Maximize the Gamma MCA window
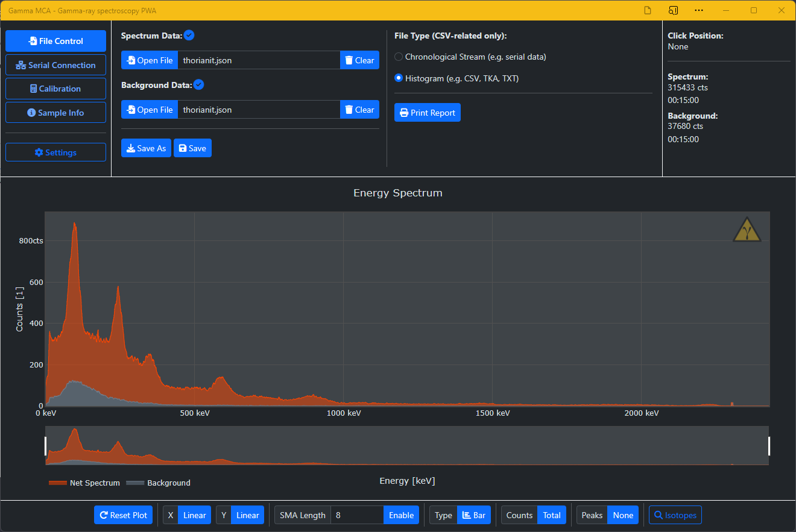 tap(754, 10)
